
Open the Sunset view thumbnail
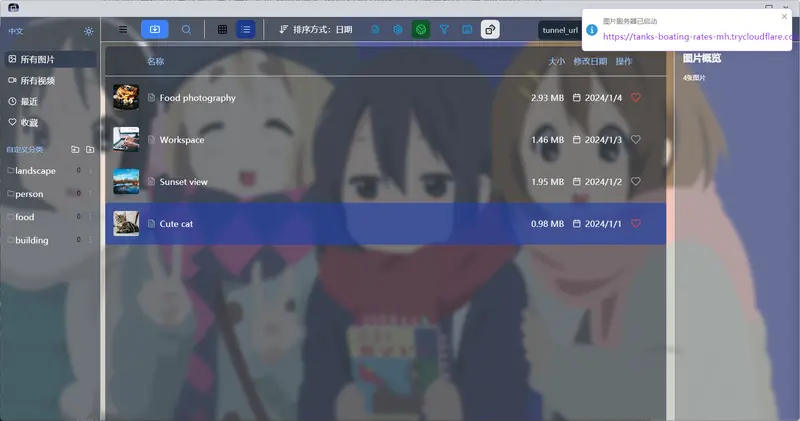[126, 181]
